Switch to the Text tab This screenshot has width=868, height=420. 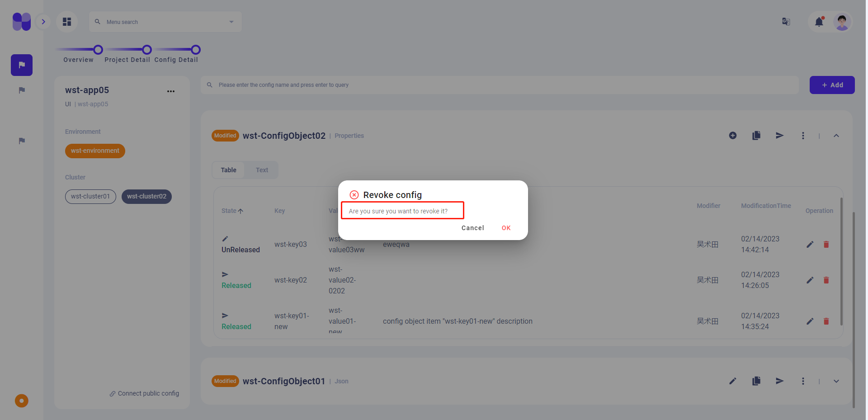[262, 170]
